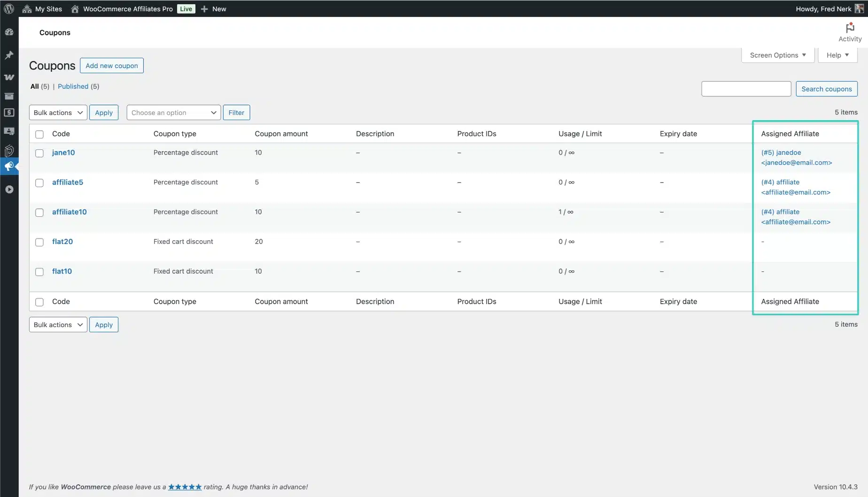Expand the 'Choose an option' filter dropdown
Screen dimensions: 868x497
click(173, 113)
